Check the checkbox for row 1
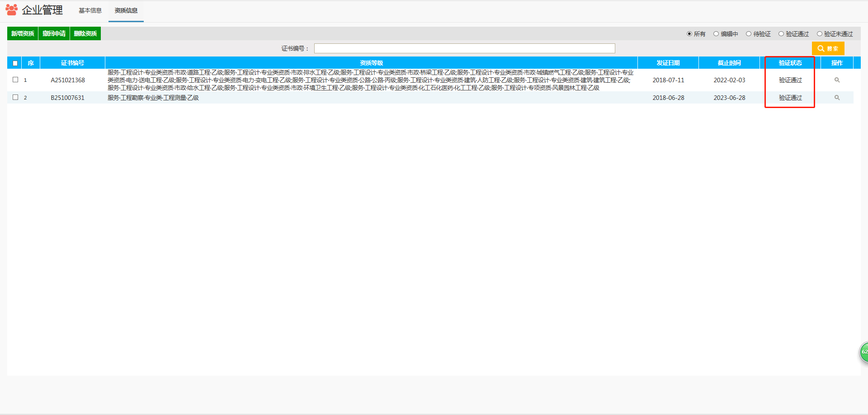Viewport: 868px width, 415px height. pyautogui.click(x=15, y=80)
